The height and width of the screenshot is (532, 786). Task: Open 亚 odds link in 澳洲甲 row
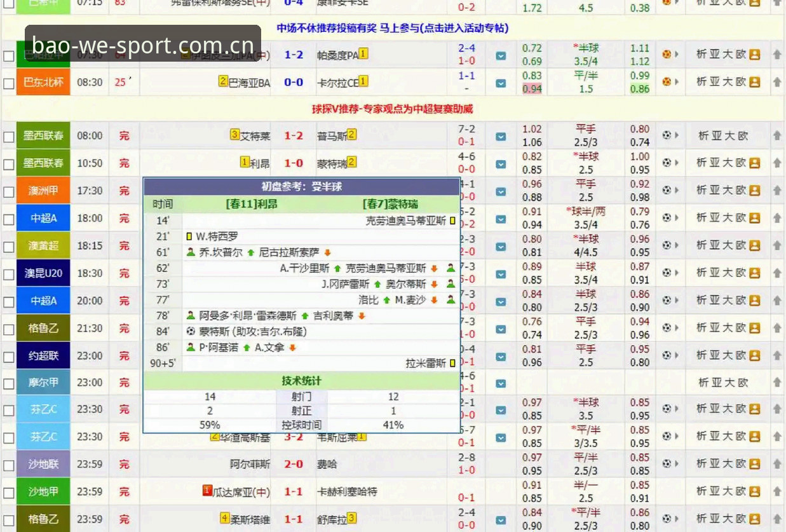pos(714,190)
